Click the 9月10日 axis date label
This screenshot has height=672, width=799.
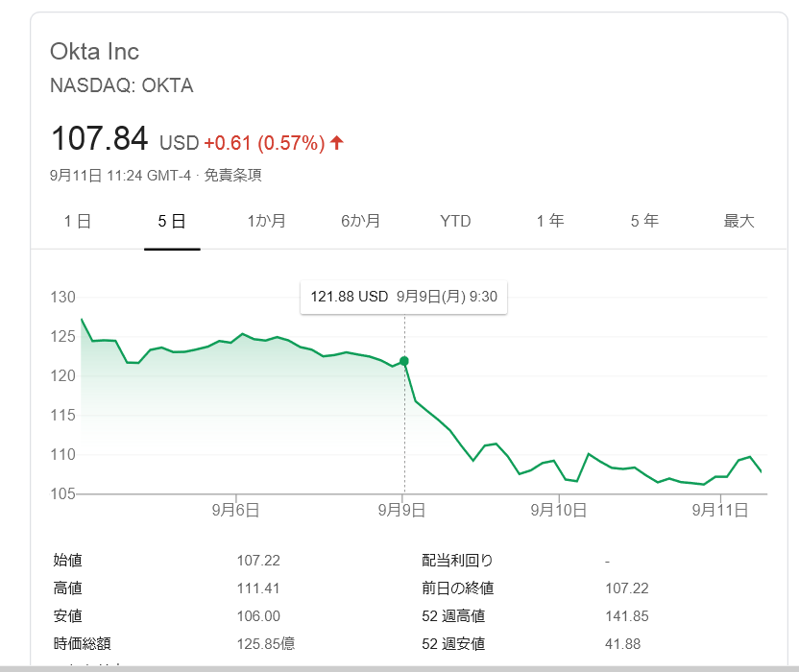pyautogui.click(x=559, y=511)
